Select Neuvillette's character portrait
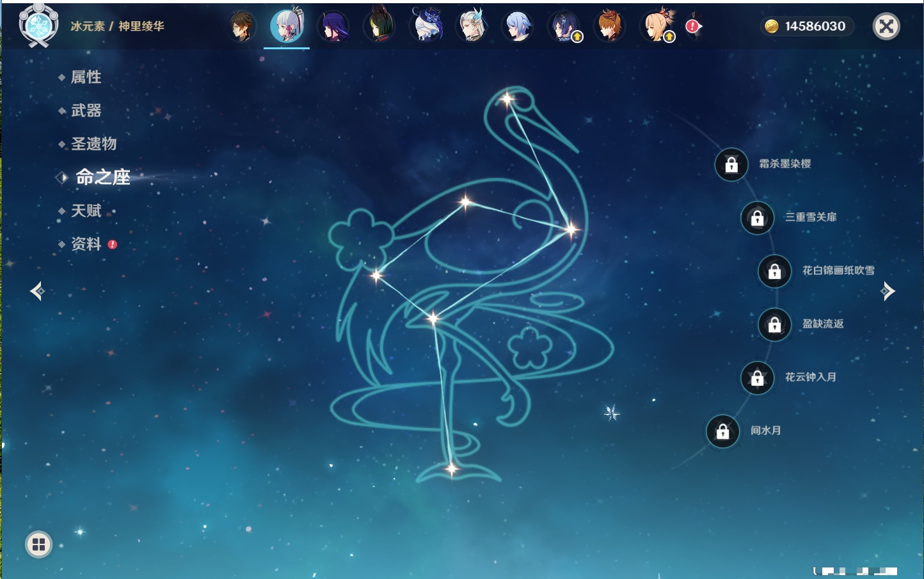Image resolution: width=924 pixels, height=579 pixels. point(472,27)
